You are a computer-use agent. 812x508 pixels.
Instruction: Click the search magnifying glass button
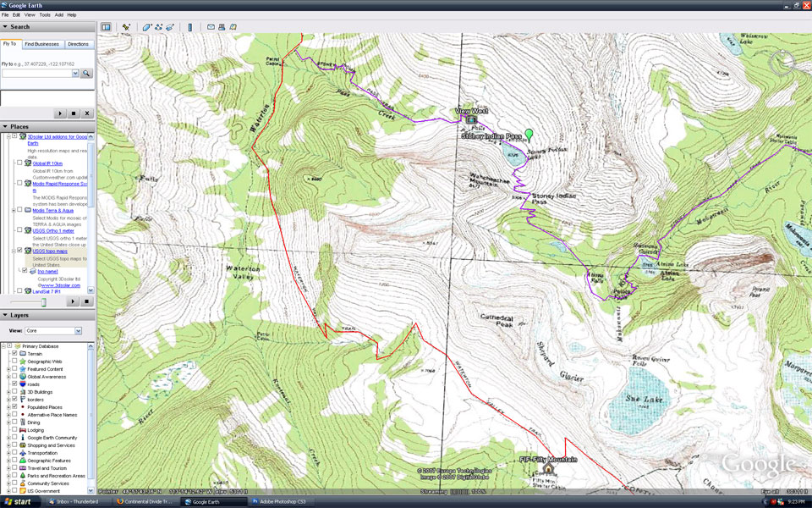pos(86,73)
